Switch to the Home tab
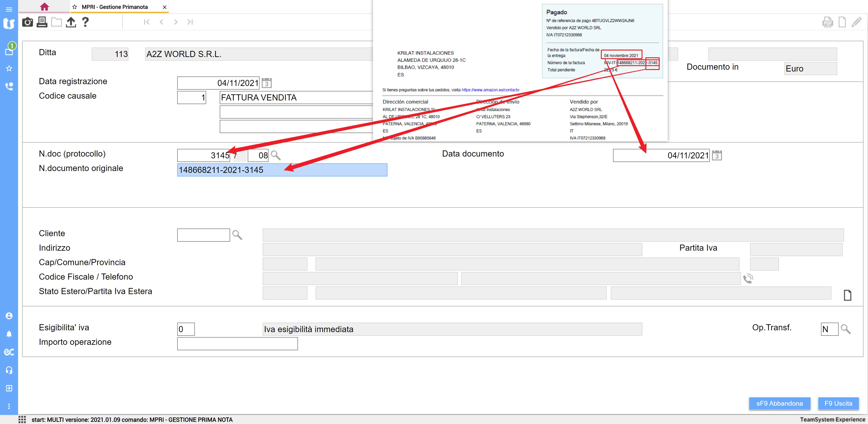This screenshot has height=424, width=868. (44, 7)
